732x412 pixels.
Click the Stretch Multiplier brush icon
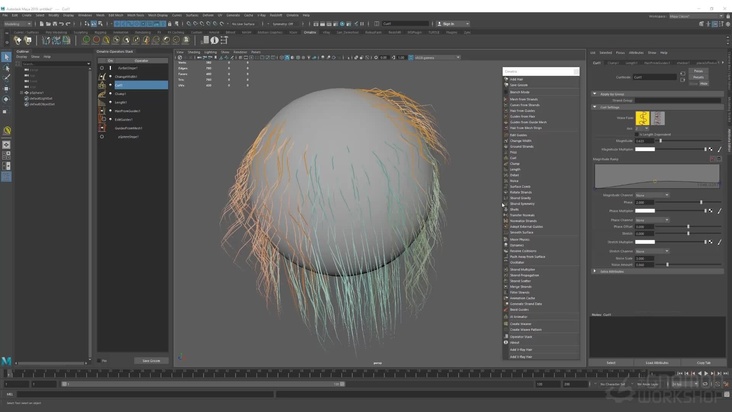719,242
